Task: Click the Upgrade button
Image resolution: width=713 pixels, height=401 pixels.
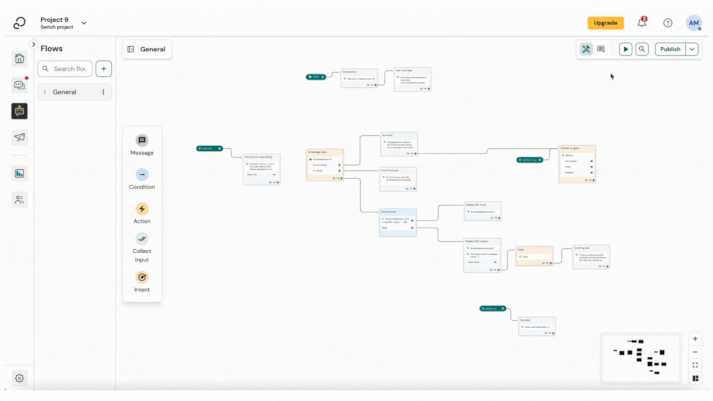Action: coord(605,23)
